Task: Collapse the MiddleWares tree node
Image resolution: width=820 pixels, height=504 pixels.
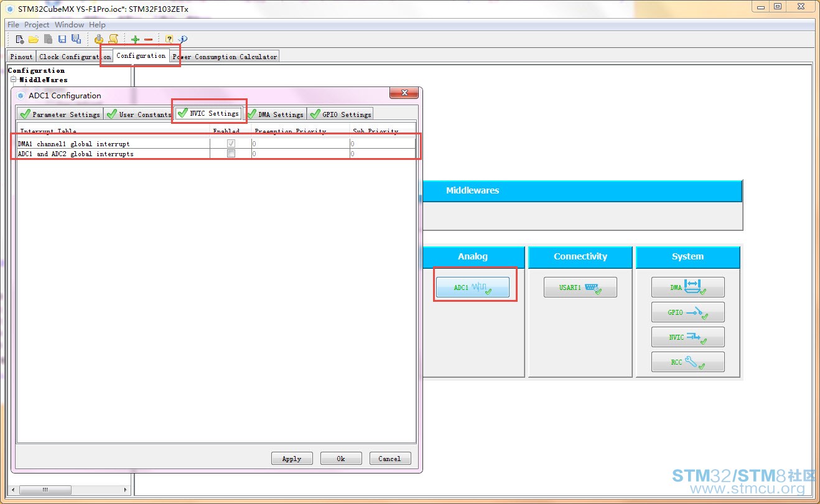Action: [x=13, y=80]
